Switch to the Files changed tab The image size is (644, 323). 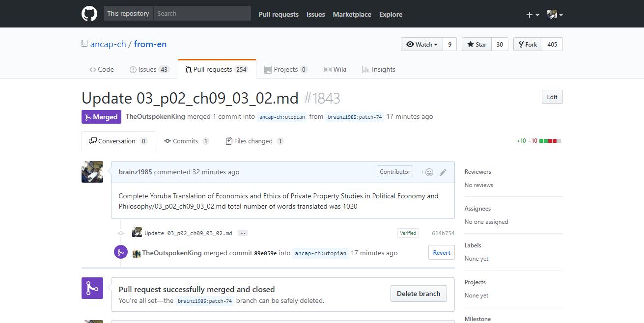tap(254, 141)
